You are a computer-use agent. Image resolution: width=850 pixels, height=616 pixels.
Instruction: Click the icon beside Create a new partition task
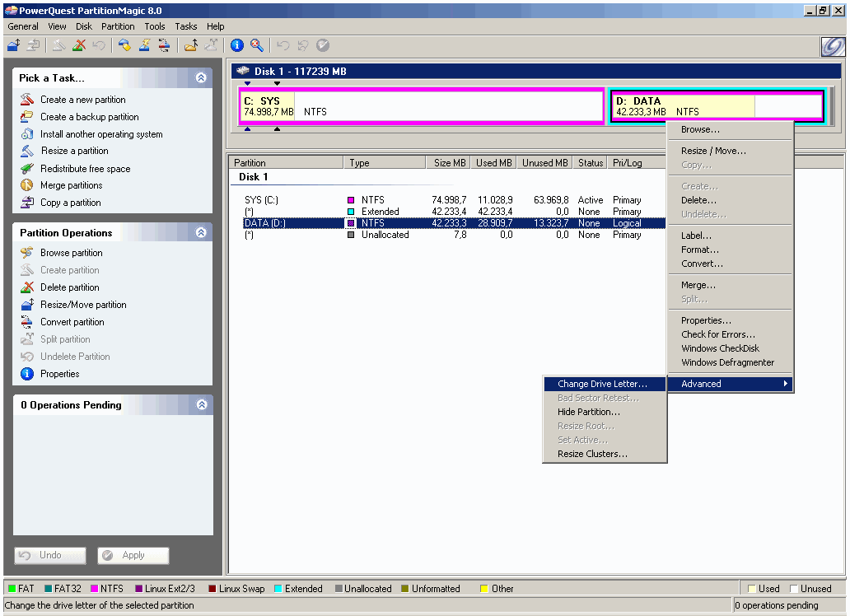27,99
